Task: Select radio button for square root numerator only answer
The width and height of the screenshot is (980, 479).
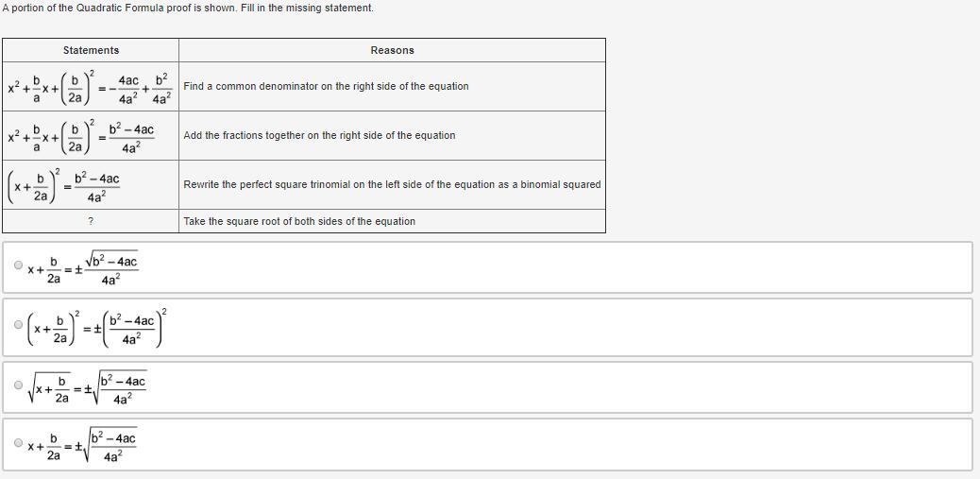Action: (x=18, y=265)
